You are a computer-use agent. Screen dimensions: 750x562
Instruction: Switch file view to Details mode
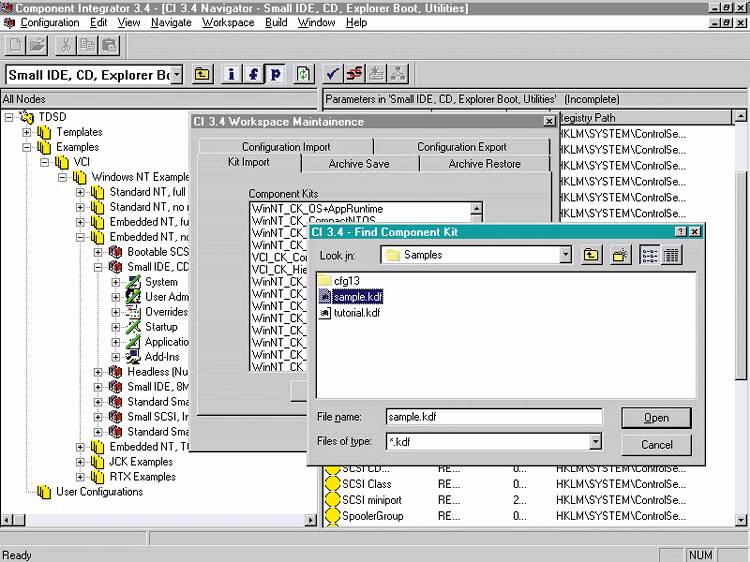coord(671,255)
